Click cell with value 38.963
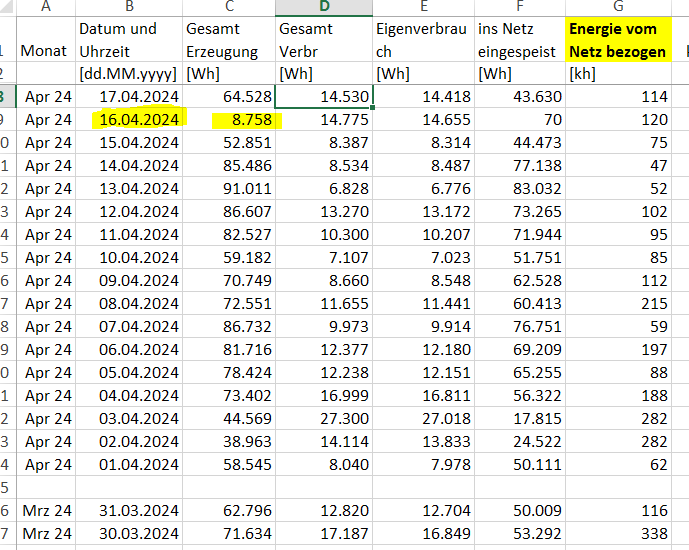This screenshot has width=689, height=550. pos(229,441)
